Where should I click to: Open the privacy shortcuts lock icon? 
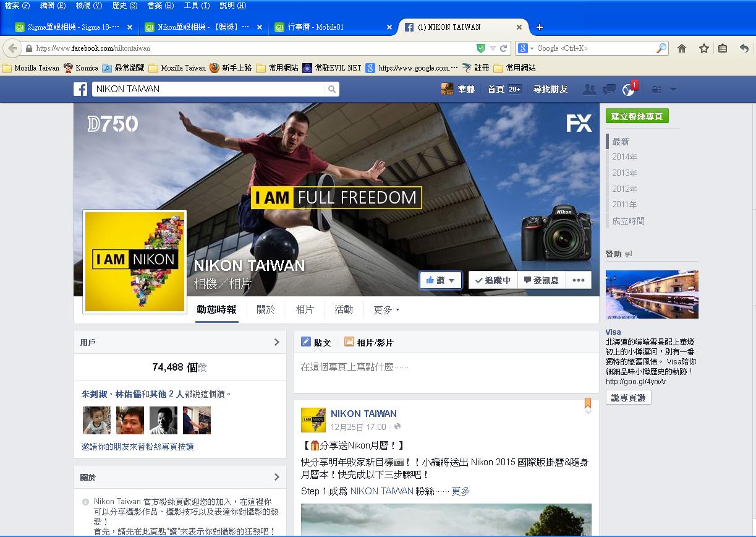click(x=657, y=90)
